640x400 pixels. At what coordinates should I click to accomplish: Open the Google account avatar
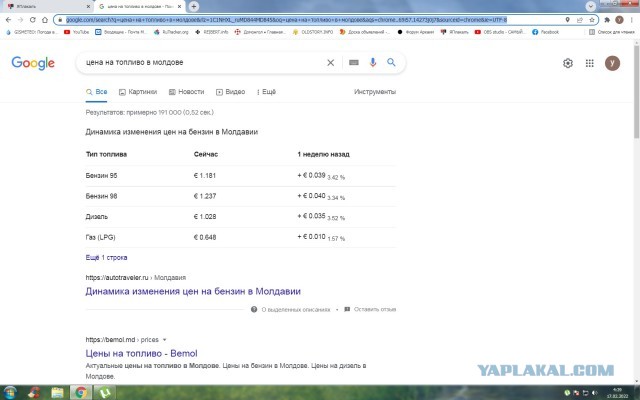(612, 63)
